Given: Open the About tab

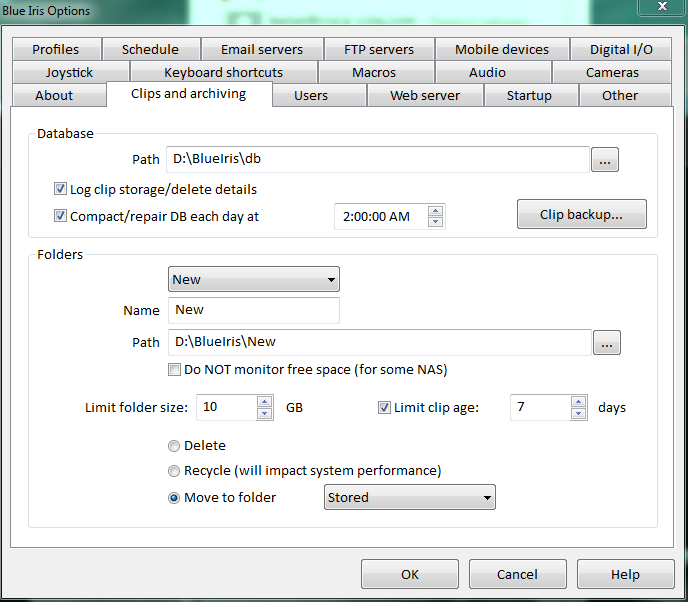Looking at the screenshot, I should (x=59, y=95).
